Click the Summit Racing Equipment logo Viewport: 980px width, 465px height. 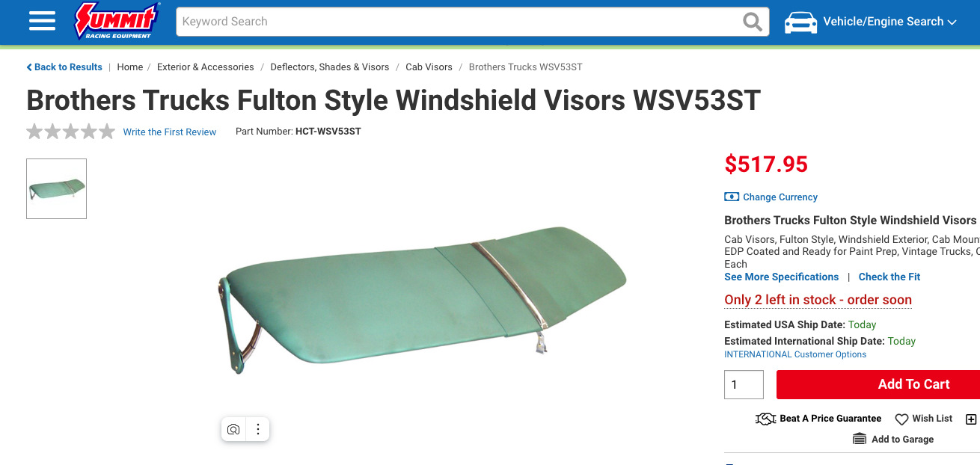pos(117,21)
